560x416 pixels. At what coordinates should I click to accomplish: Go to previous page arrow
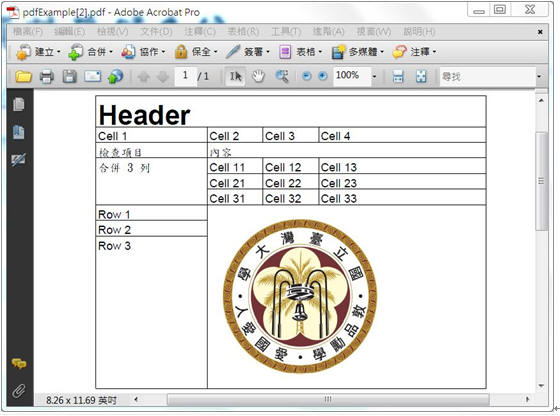tap(144, 76)
